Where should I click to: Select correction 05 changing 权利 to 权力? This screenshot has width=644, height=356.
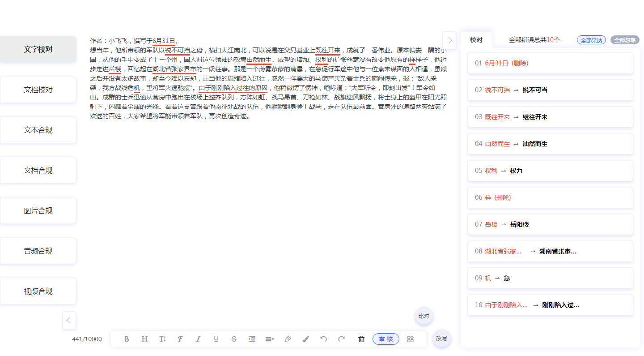coord(550,171)
